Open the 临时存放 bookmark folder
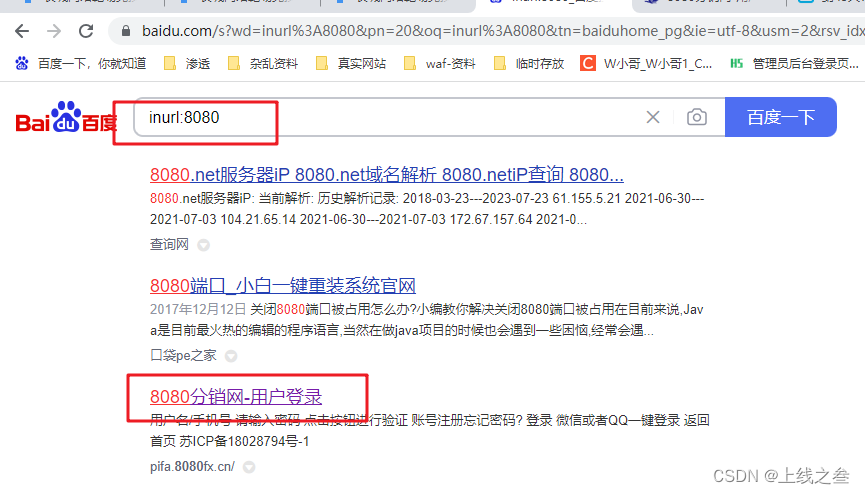The image size is (865, 494). click(x=529, y=63)
